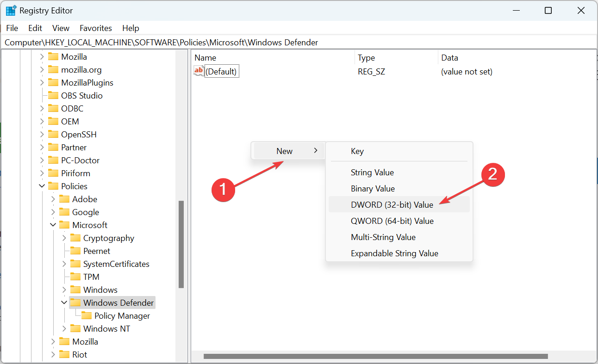Click the Mozilla folder icon at top of tree
The width and height of the screenshot is (598, 364).
[x=53, y=56]
